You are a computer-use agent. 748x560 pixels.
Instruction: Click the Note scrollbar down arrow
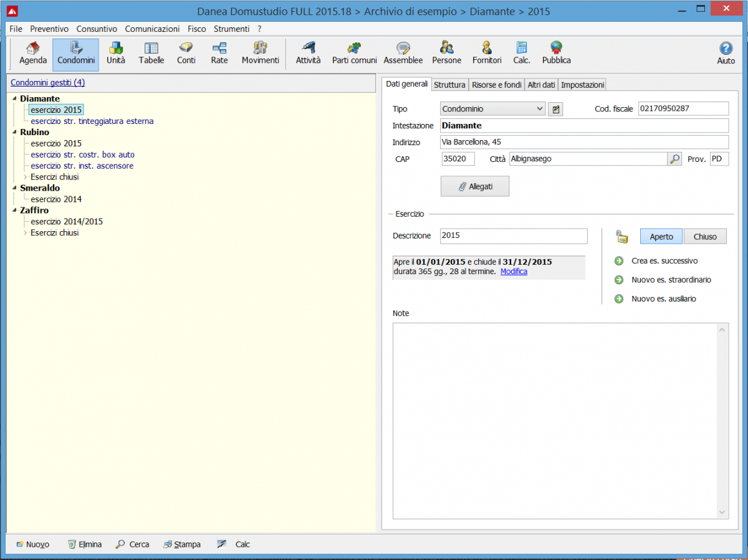723,512
